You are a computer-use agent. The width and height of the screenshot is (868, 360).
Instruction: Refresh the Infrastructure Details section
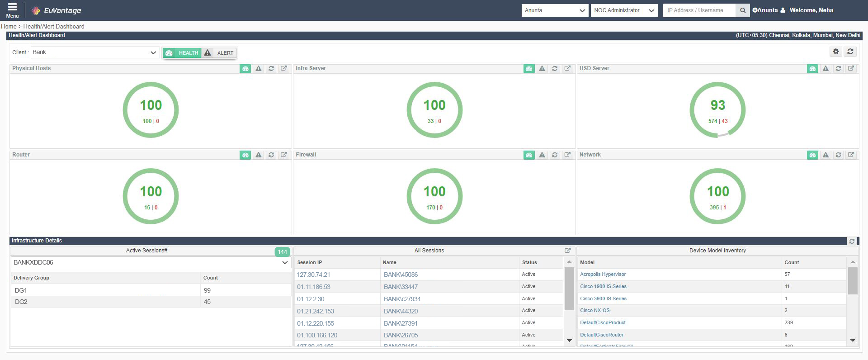pyautogui.click(x=851, y=241)
